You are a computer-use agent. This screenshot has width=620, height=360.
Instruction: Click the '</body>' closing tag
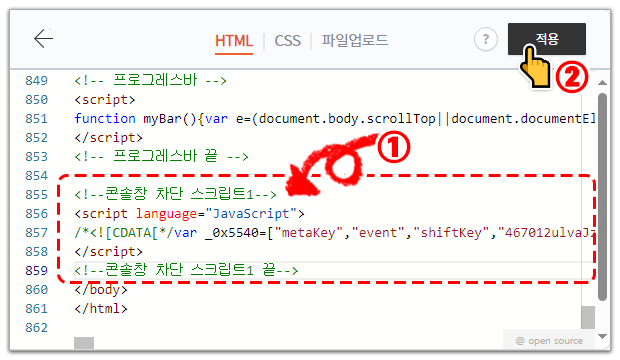coord(101,290)
